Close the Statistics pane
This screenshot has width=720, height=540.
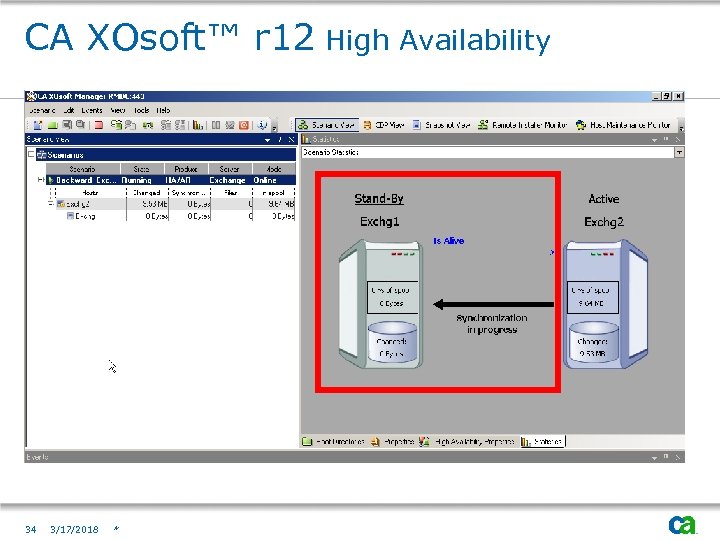coord(678,139)
